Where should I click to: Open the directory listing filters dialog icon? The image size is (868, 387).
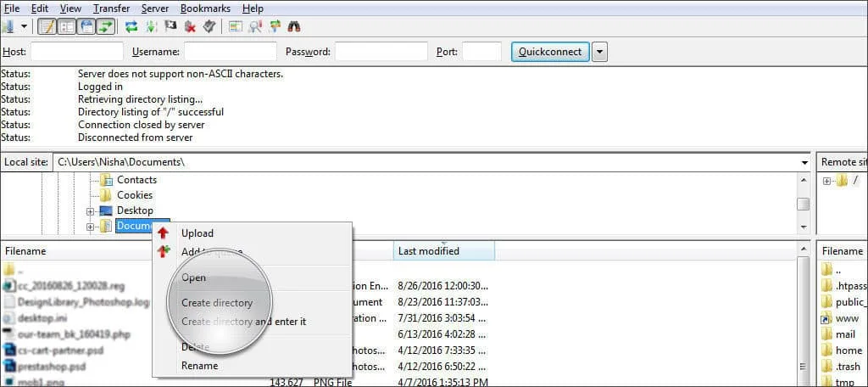(236, 26)
